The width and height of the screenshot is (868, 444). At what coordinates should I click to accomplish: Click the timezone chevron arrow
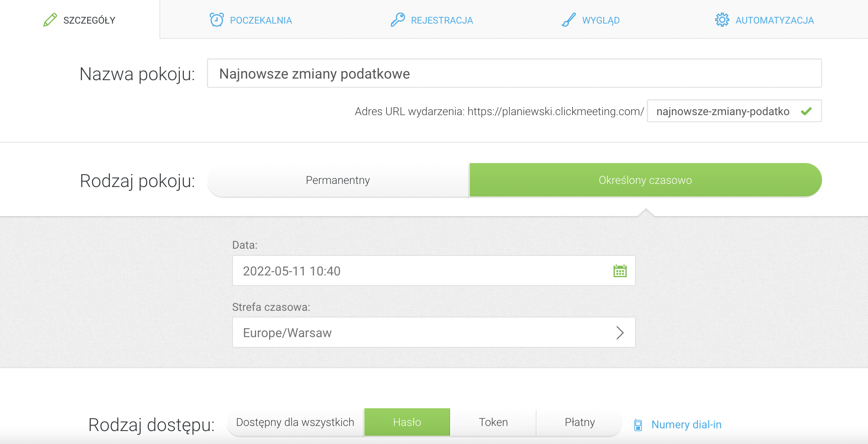pyautogui.click(x=620, y=333)
